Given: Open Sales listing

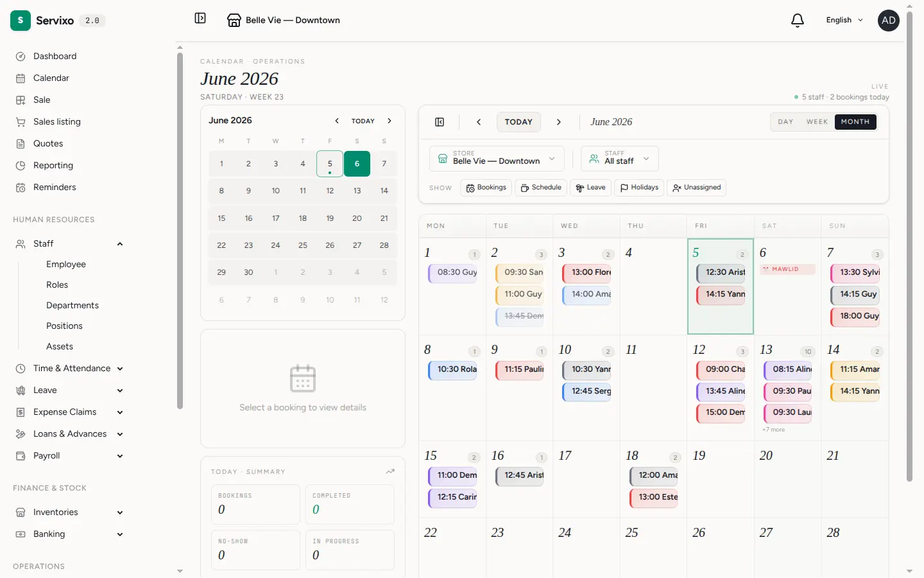Looking at the screenshot, I should 57,122.
